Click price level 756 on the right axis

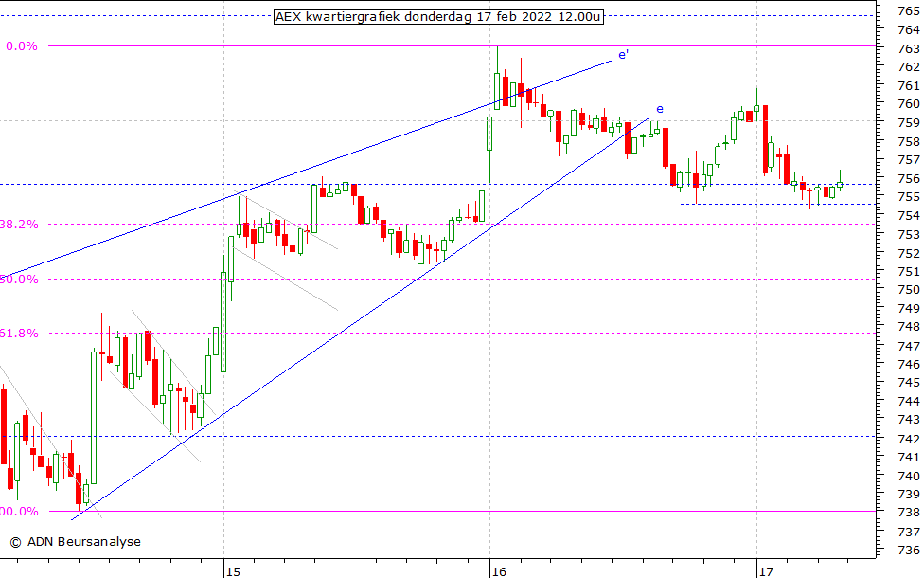pos(907,178)
